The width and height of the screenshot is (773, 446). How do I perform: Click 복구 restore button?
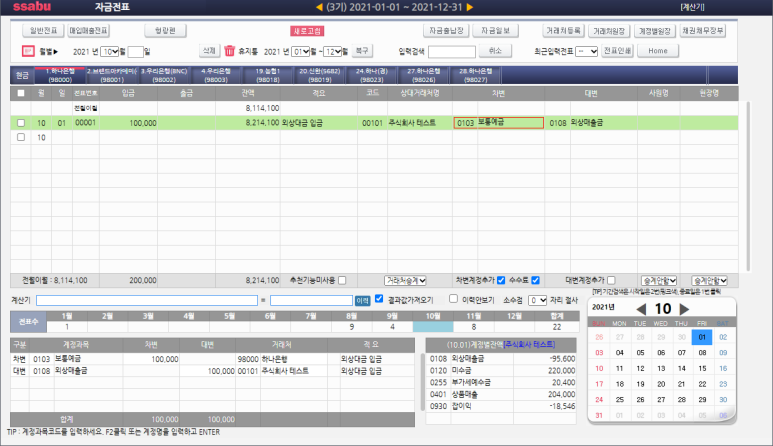pos(362,51)
